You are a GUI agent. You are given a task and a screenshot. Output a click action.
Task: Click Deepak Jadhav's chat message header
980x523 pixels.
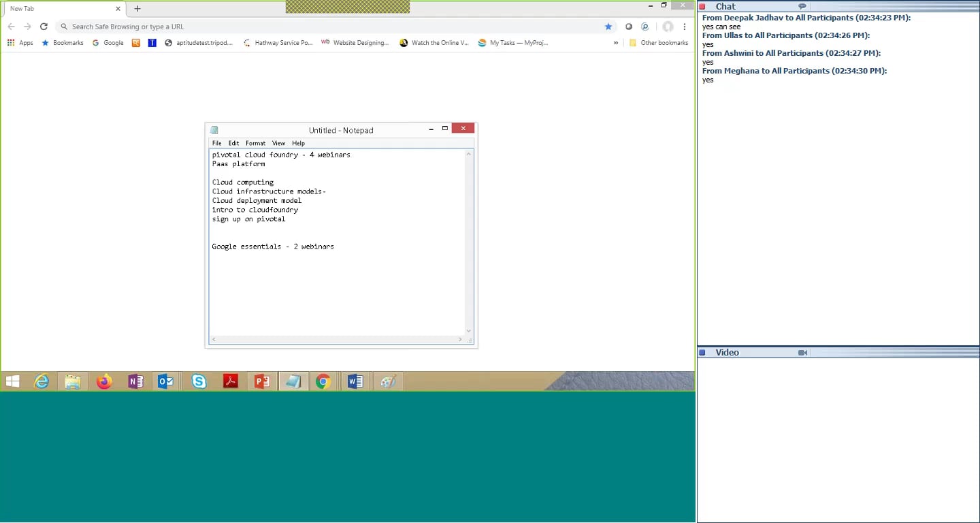click(806, 18)
